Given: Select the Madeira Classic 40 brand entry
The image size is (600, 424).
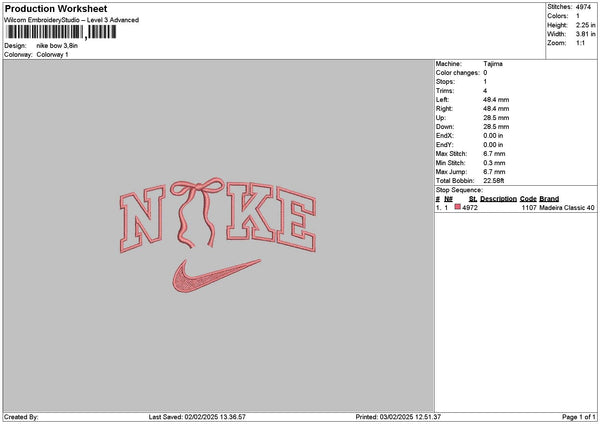Looking at the screenshot, I should click(x=567, y=207).
